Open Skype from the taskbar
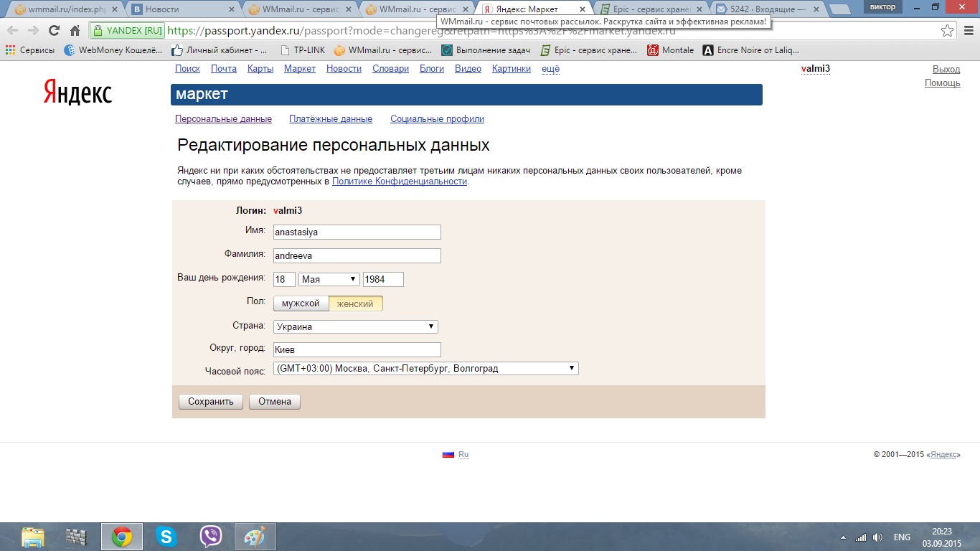Screen dimensions: 980x551 coord(166,537)
